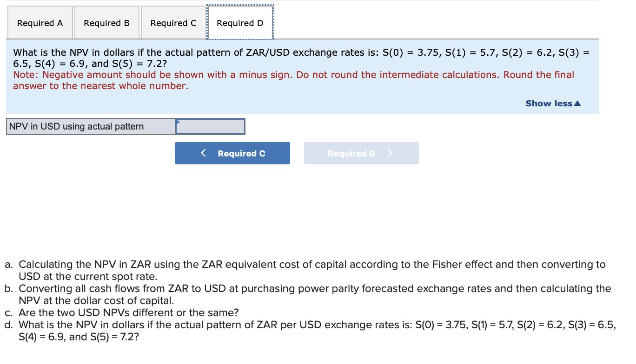636x364 pixels.
Task: Open the Required C tab
Action: 173,22
